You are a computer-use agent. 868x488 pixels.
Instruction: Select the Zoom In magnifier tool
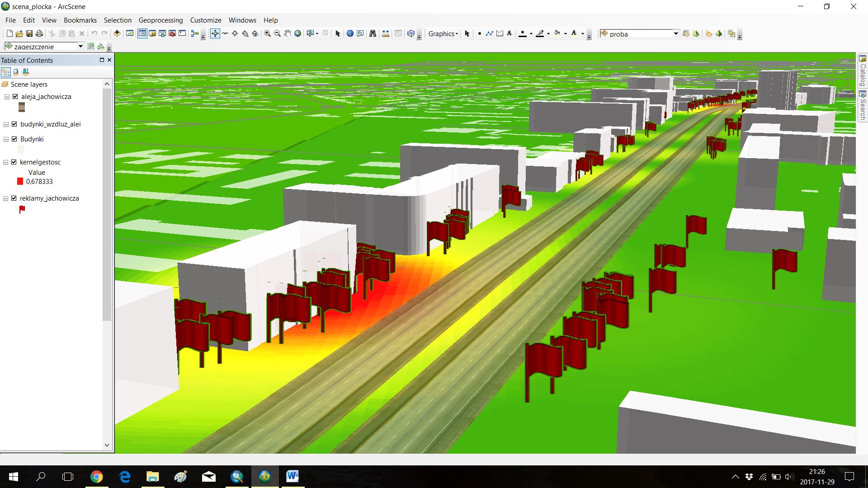[x=267, y=33]
